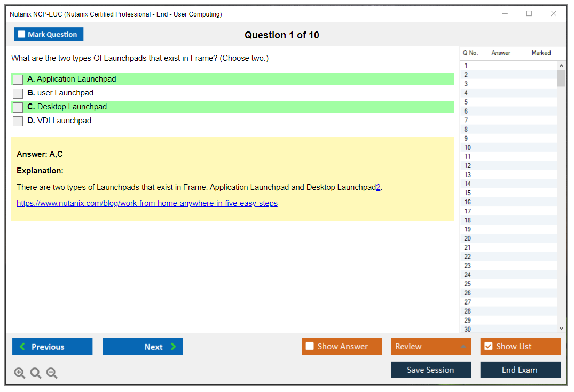Tick the Mark Question checkbox
This screenshot has height=392, width=574.
(22, 35)
